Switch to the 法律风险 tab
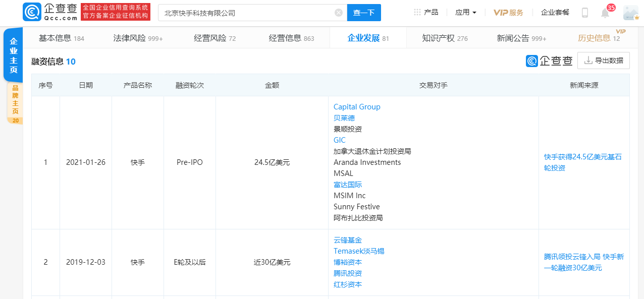 [138, 38]
